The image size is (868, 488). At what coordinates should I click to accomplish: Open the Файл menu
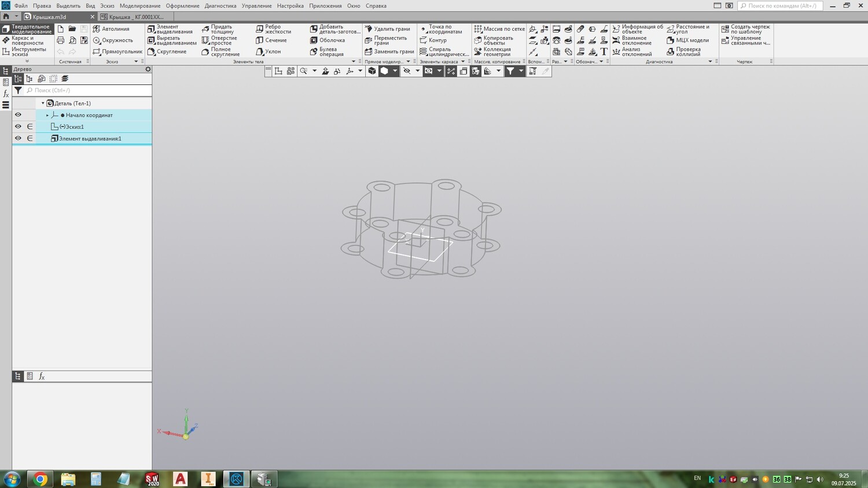click(x=21, y=6)
